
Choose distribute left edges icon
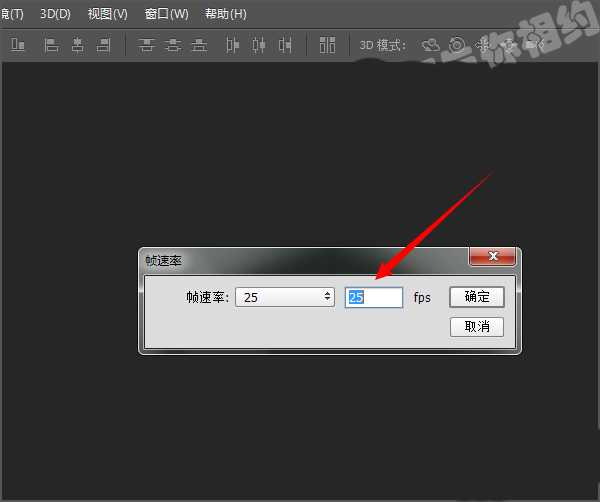(x=232, y=45)
